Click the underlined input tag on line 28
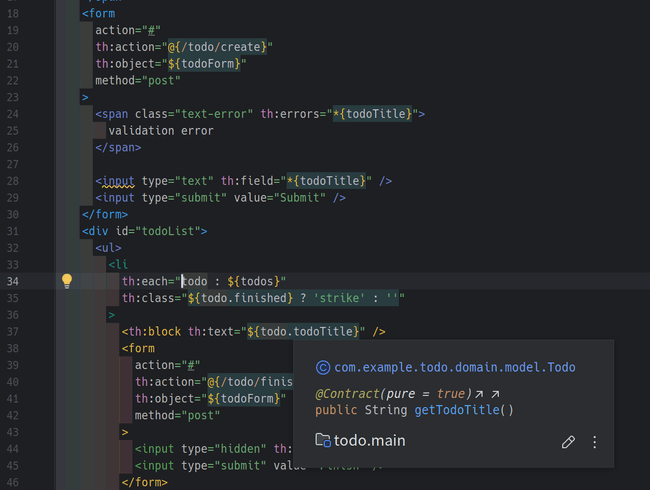The height and width of the screenshot is (490, 650). click(118, 181)
